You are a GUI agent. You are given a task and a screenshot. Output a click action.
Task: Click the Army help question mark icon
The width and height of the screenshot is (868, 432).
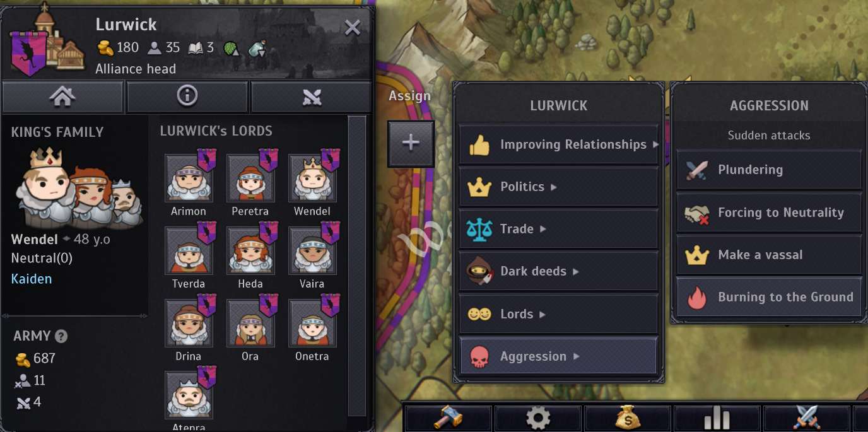coord(61,336)
